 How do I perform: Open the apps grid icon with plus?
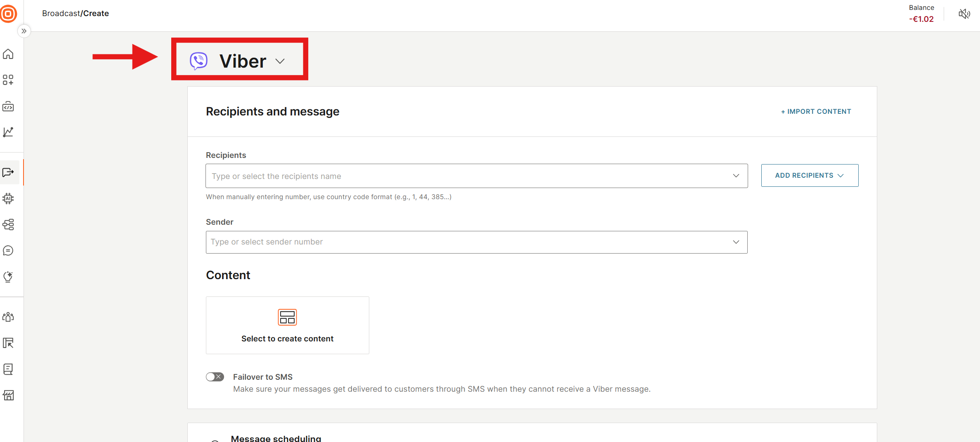pyautogui.click(x=8, y=80)
